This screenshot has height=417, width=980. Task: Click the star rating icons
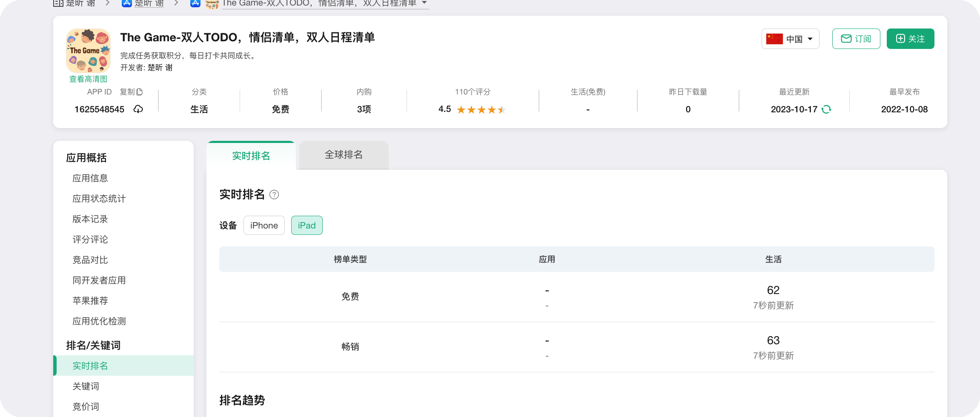pyautogui.click(x=481, y=110)
